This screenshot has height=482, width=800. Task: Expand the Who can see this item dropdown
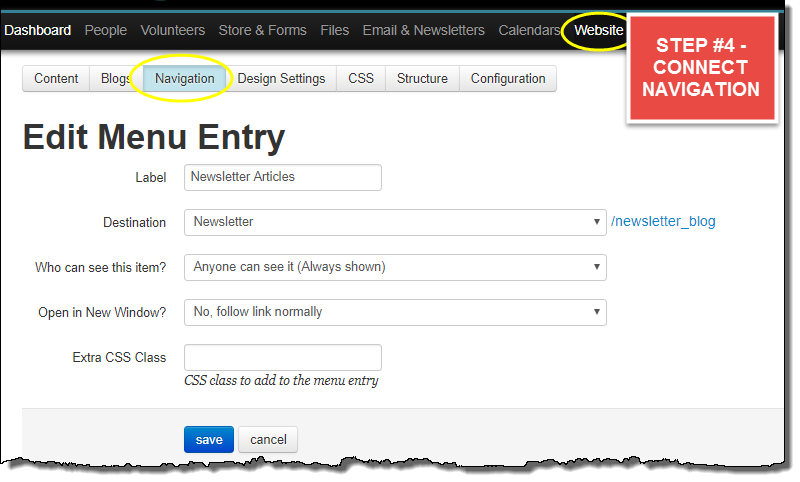coord(395,267)
